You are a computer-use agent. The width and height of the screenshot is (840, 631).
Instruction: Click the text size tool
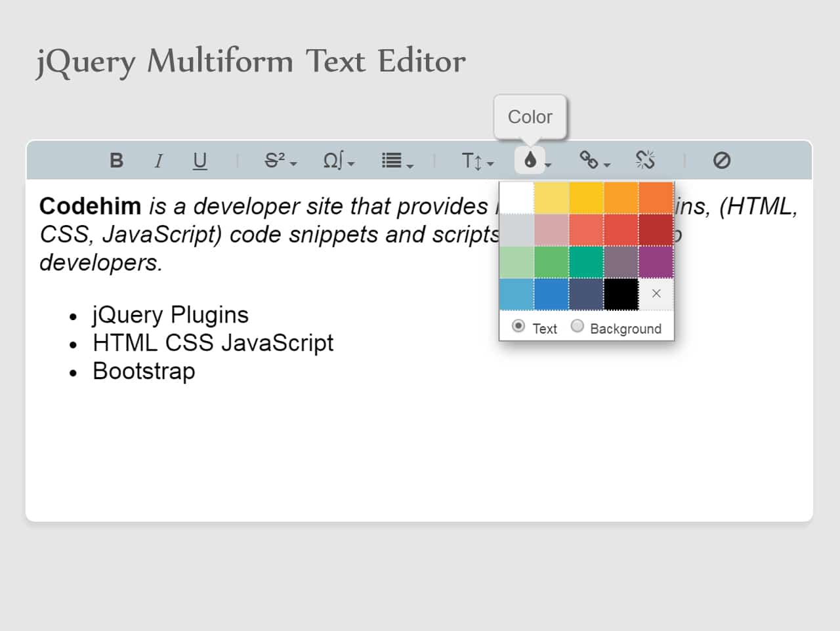(x=472, y=160)
